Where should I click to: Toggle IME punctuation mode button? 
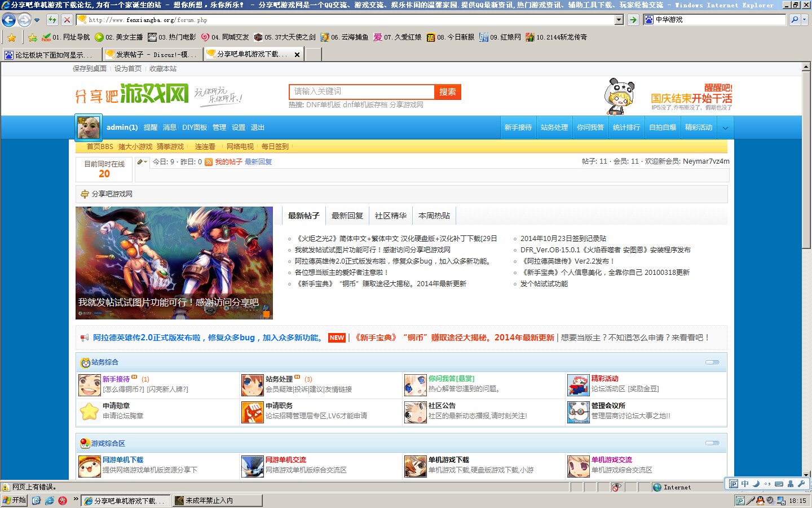tap(767, 484)
